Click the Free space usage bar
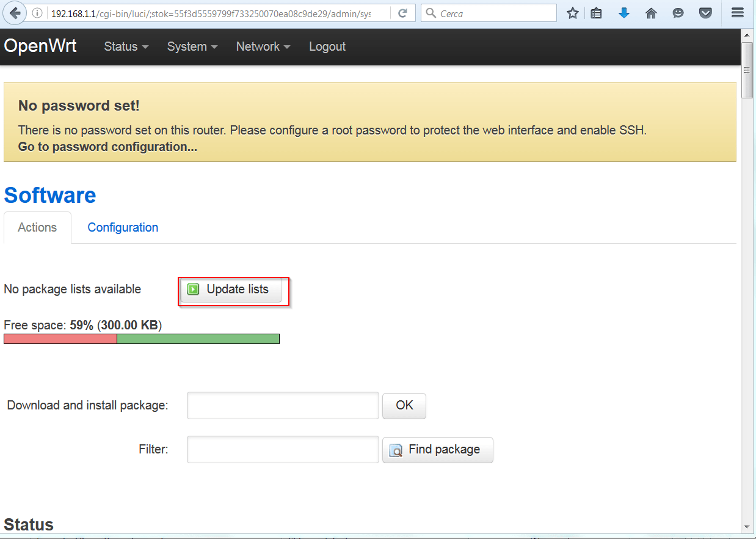756x539 pixels. tap(140, 339)
